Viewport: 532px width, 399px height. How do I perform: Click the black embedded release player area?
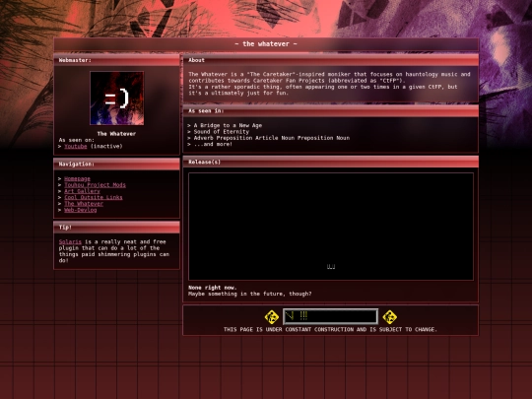(331, 227)
